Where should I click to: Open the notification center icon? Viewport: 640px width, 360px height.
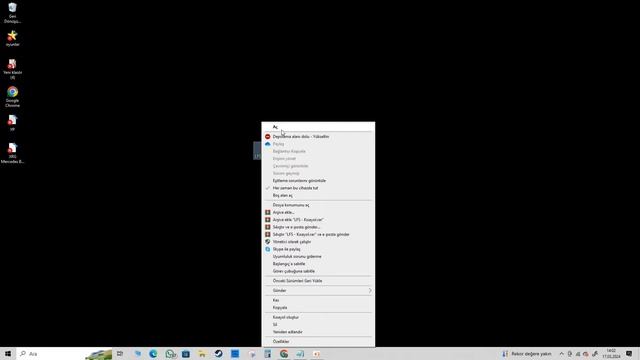coord(629,353)
